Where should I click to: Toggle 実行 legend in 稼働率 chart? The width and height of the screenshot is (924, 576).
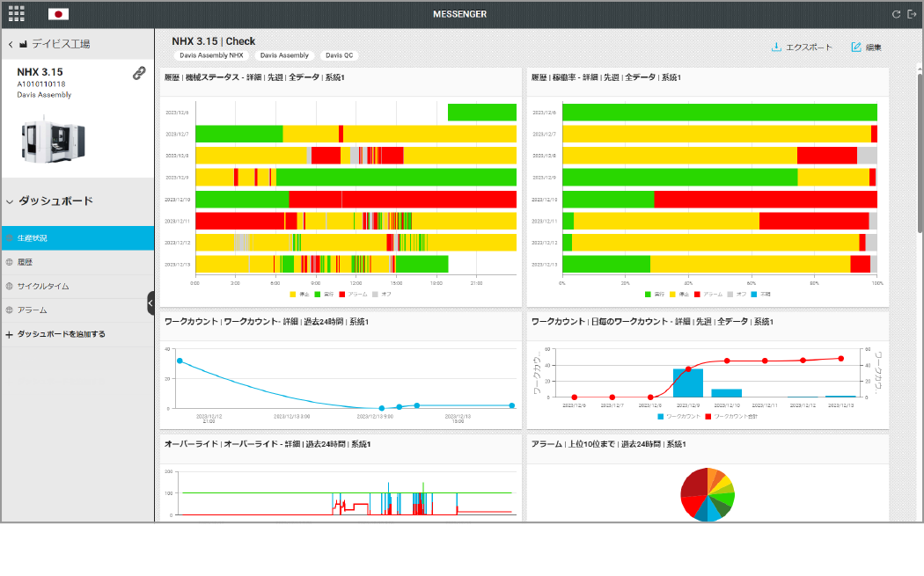pos(655,294)
